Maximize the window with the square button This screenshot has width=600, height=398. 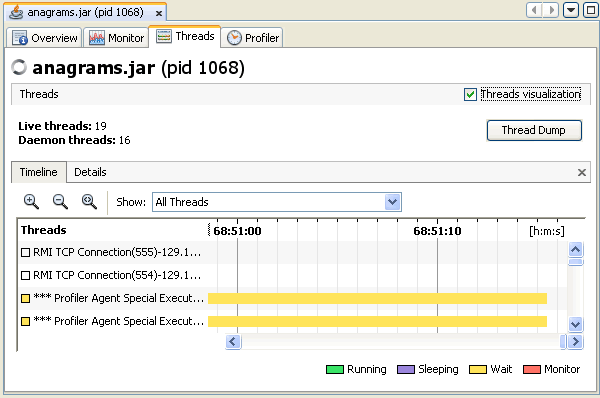pos(591,10)
